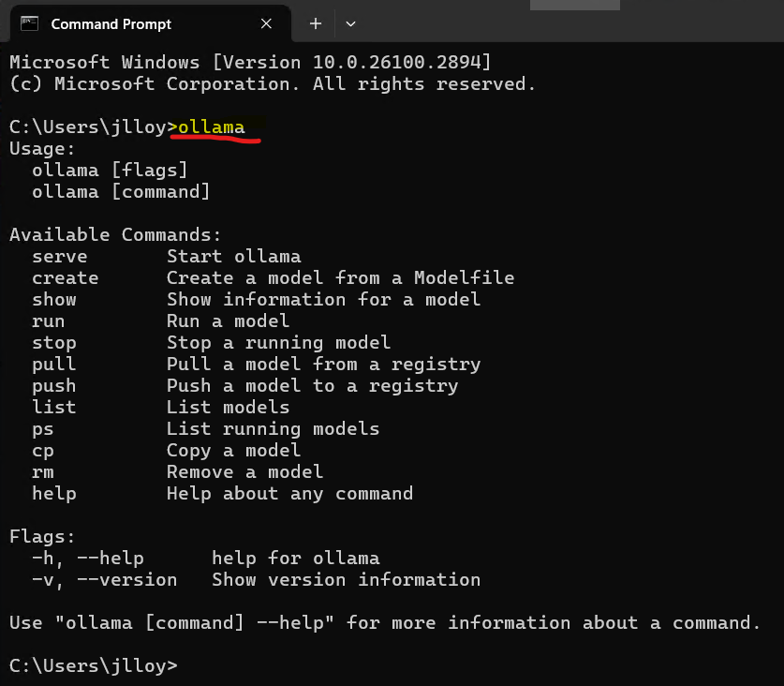Click the 'ps' command name
This screenshot has width=784, height=686.
coord(43,430)
